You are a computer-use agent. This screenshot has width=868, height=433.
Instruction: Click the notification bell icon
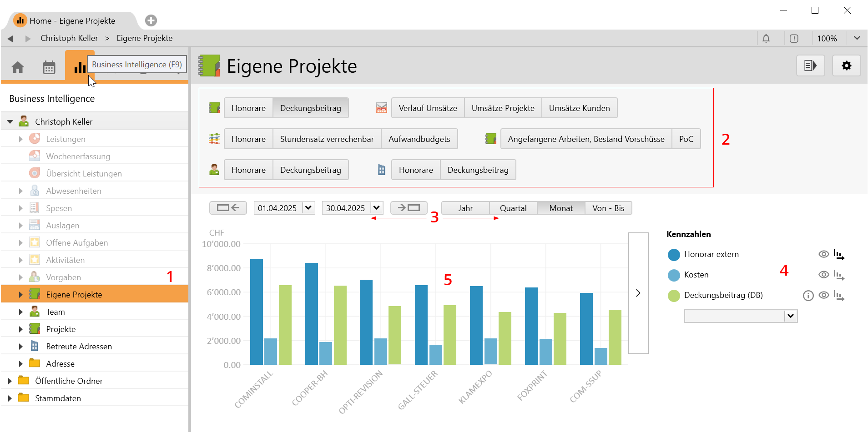click(x=766, y=39)
